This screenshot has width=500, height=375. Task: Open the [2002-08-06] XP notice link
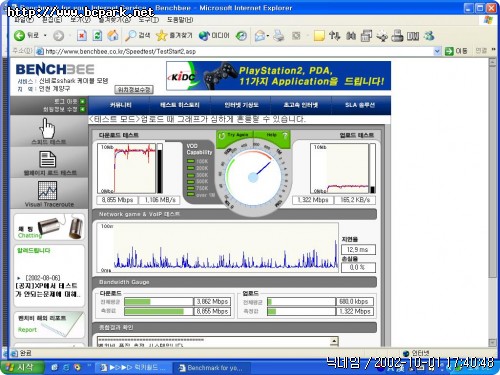[x=47, y=286]
